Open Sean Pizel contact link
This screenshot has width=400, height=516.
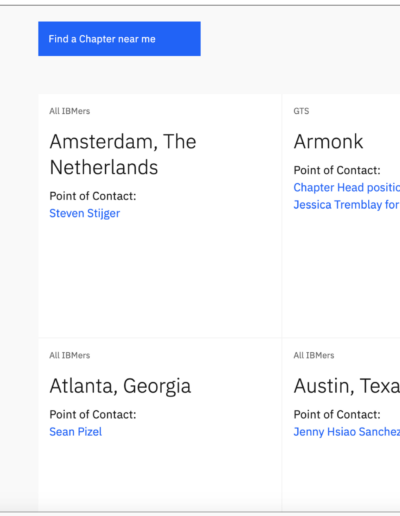pos(76,432)
